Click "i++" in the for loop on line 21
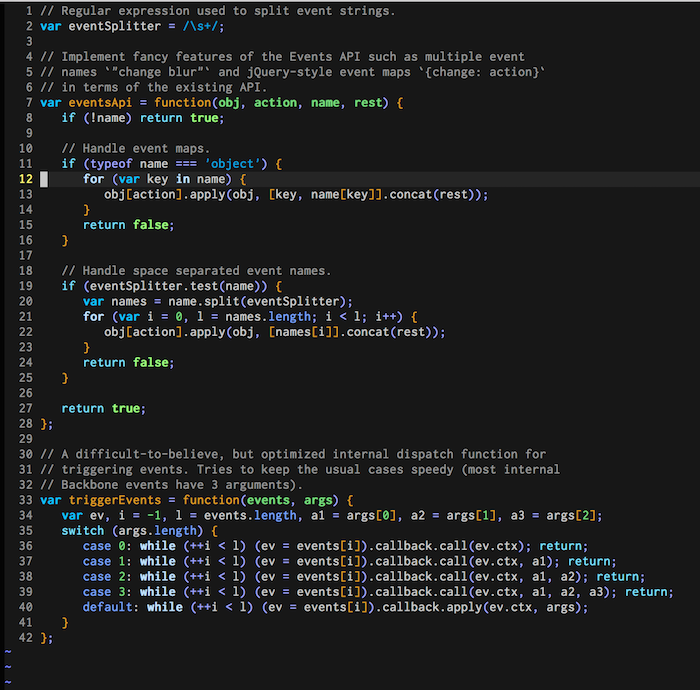The width and height of the screenshot is (700, 690). (386, 316)
